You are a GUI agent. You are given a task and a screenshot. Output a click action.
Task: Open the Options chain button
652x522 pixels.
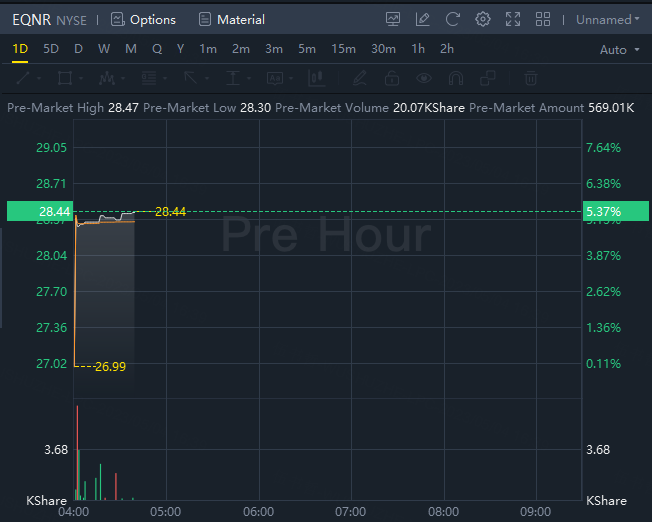pos(143,20)
